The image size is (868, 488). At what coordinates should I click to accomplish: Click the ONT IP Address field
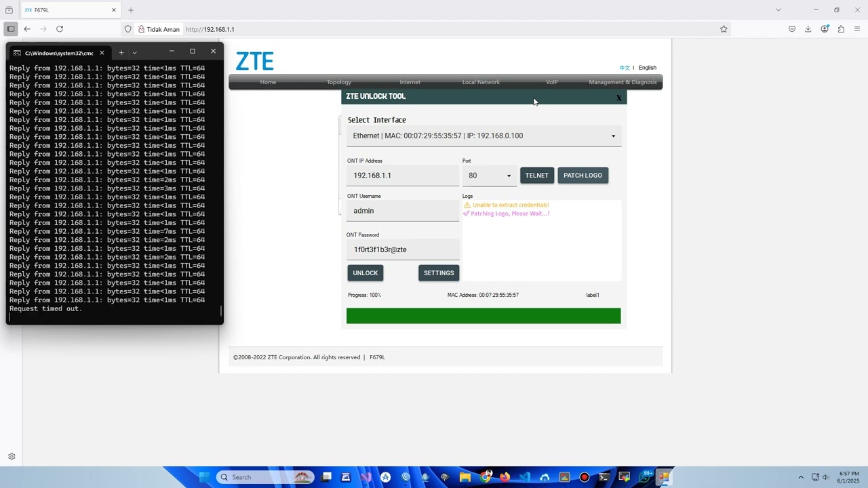point(403,176)
